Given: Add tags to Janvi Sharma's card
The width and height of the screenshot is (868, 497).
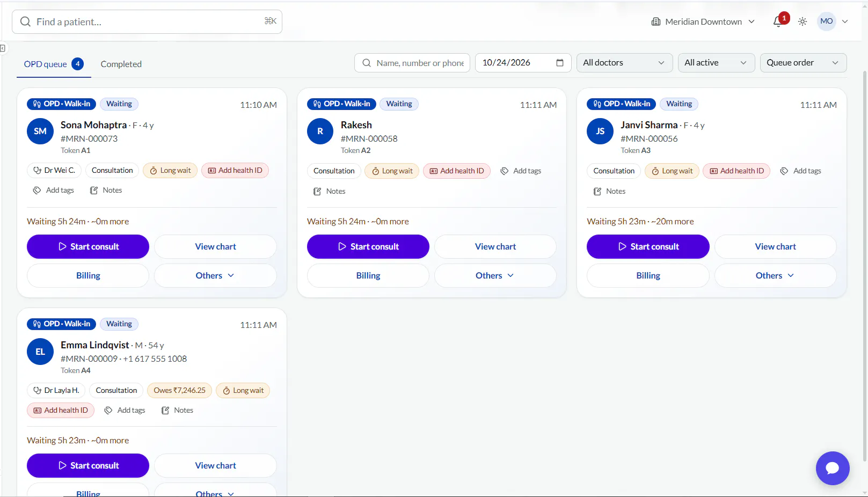Looking at the screenshot, I should click(x=801, y=171).
